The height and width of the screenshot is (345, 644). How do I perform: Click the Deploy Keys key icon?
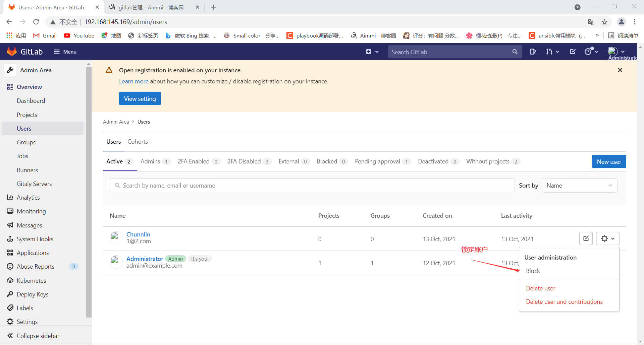(x=10, y=294)
